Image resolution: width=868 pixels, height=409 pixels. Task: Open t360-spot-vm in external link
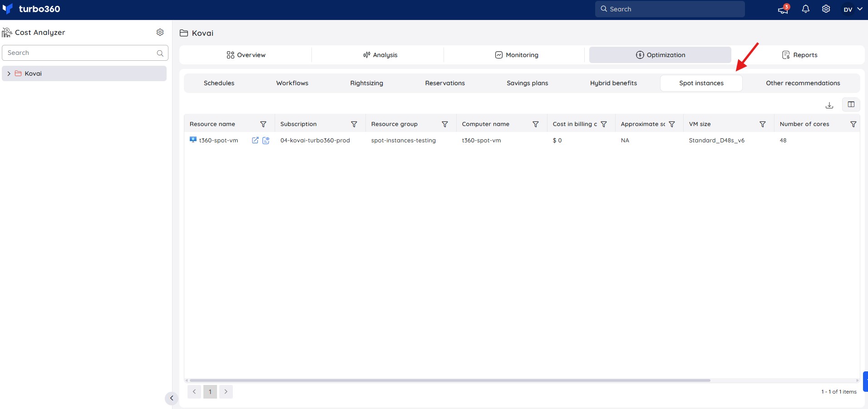(x=255, y=141)
